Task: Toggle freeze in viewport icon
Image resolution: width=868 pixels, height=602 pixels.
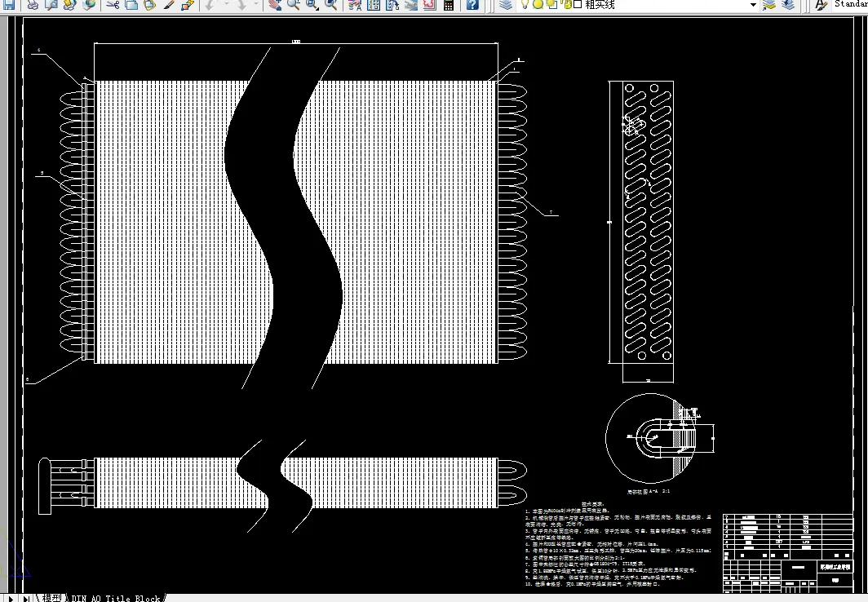Action: (551, 4)
